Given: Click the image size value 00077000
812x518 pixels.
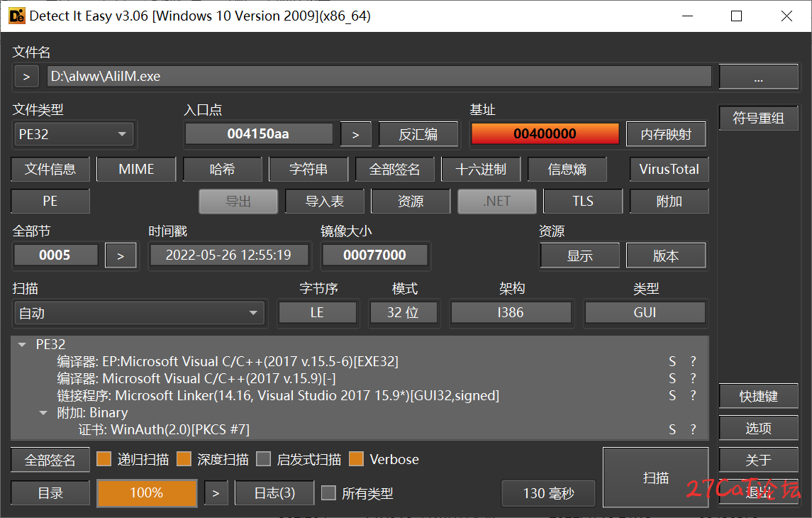Looking at the screenshot, I should point(375,255).
